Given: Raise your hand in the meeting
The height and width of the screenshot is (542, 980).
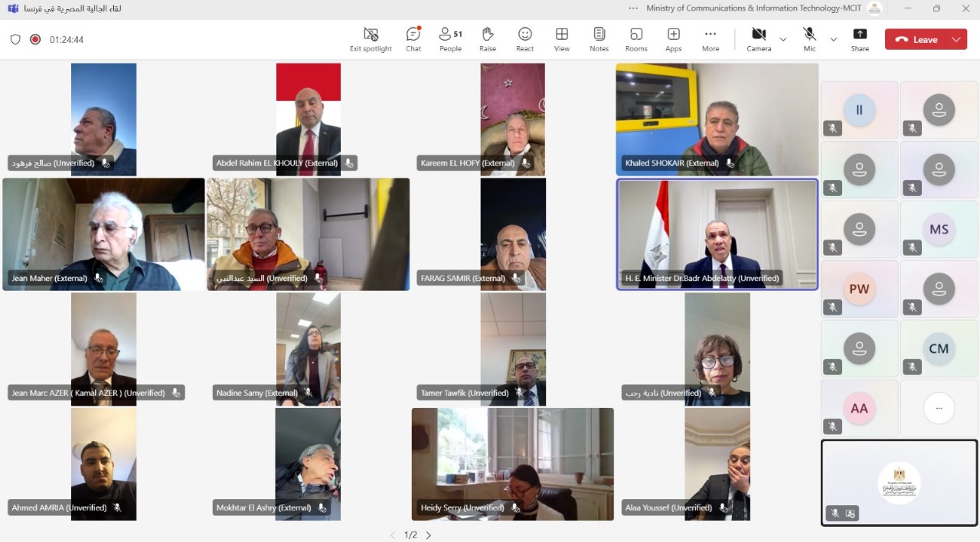Looking at the screenshot, I should point(487,39).
